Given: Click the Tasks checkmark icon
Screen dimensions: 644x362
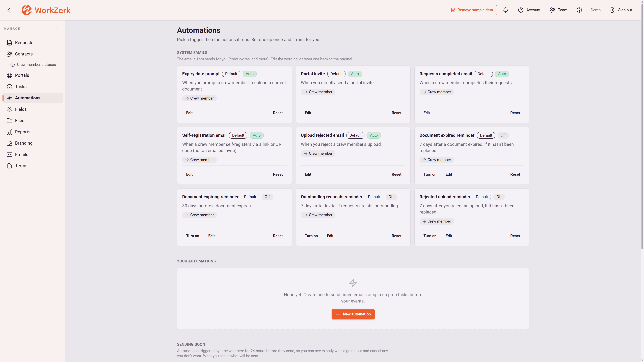Looking at the screenshot, I should pyautogui.click(x=10, y=87).
